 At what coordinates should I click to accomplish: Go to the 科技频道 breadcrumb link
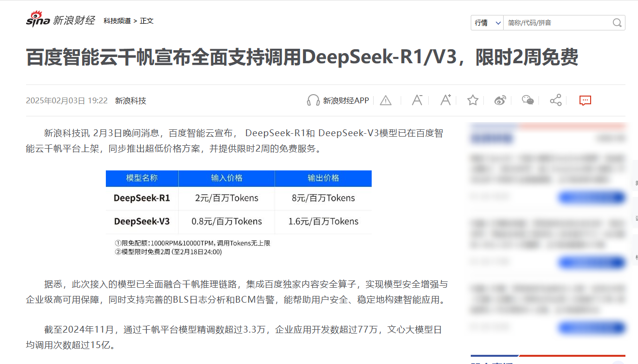[x=117, y=21]
